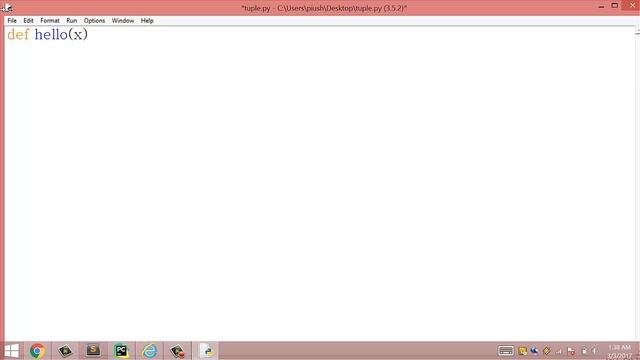Click the function name "hello"

[51, 34]
